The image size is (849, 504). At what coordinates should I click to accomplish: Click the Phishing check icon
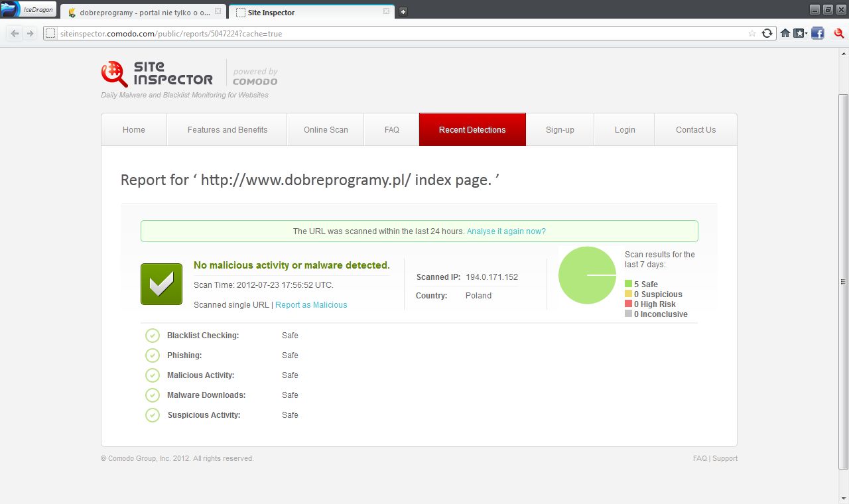153,355
